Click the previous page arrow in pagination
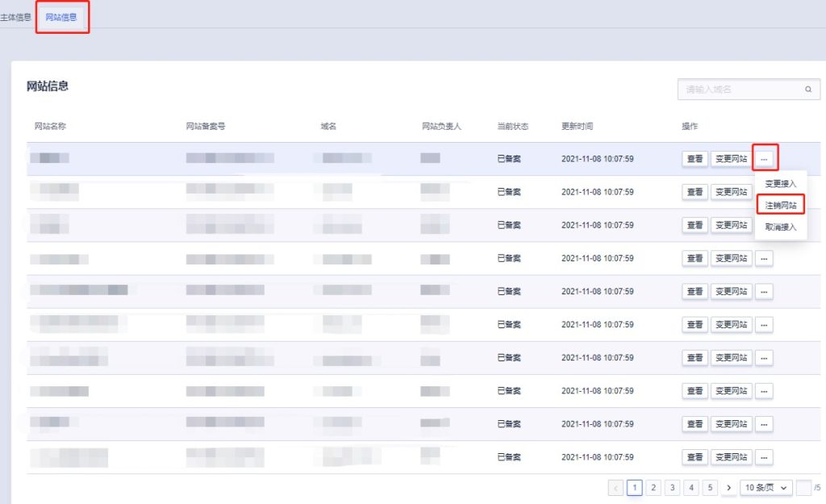 616,487
